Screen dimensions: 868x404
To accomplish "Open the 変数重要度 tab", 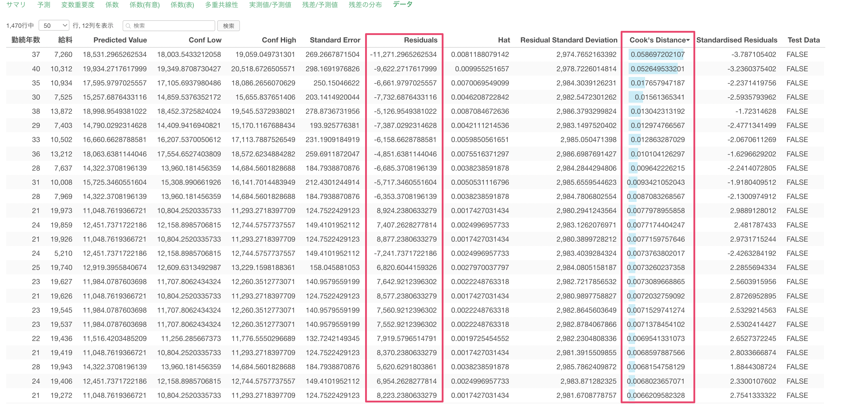I will (78, 5).
